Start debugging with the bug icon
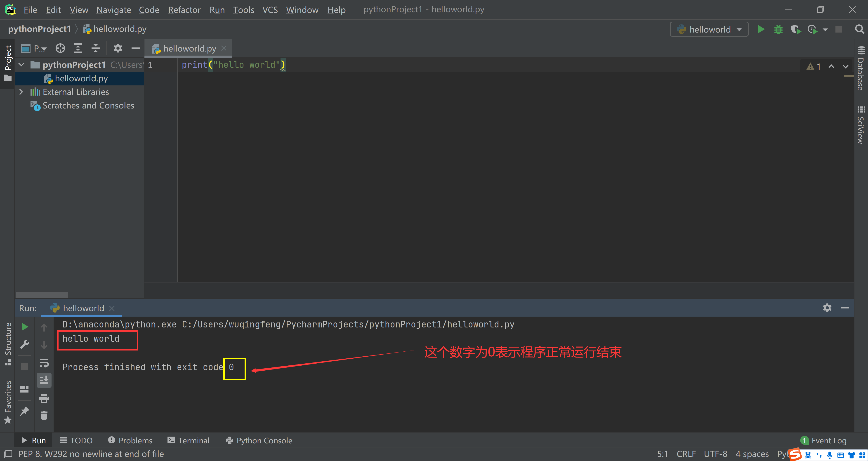This screenshot has width=868, height=461. pos(778,29)
